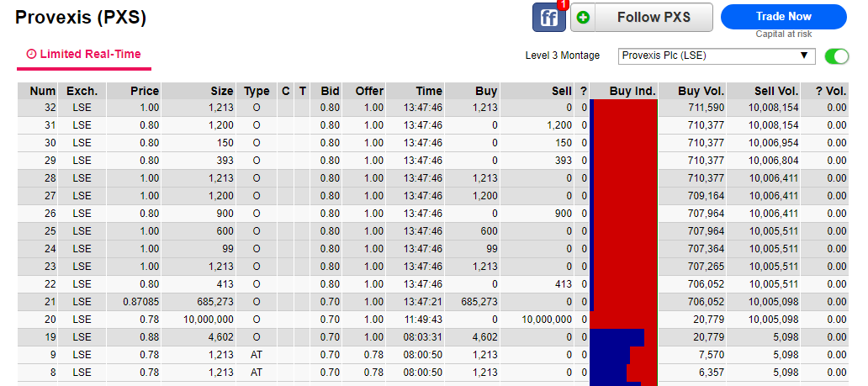Click type AT in trade 9 row
This screenshot has width=868, height=386.
pos(257,356)
